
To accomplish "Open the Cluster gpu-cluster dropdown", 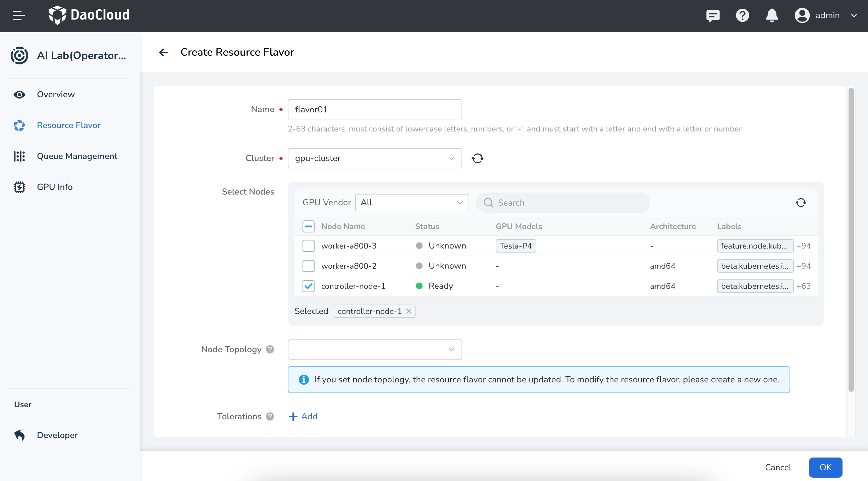I will [374, 158].
